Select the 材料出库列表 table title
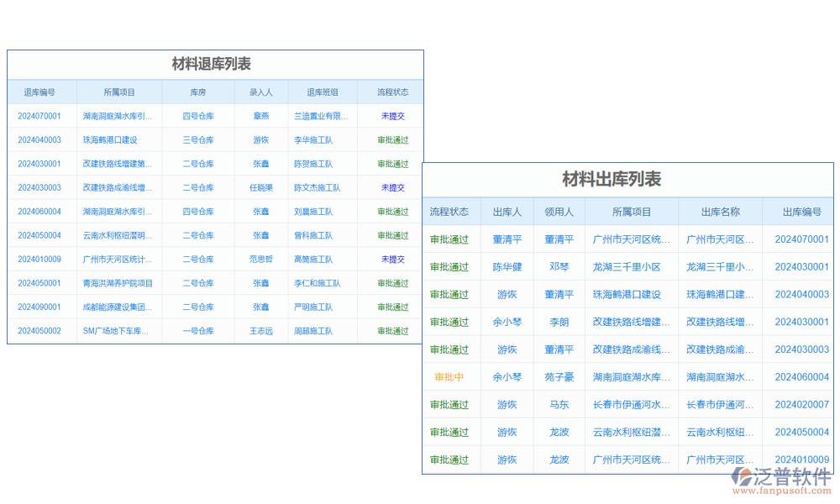 point(627,178)
